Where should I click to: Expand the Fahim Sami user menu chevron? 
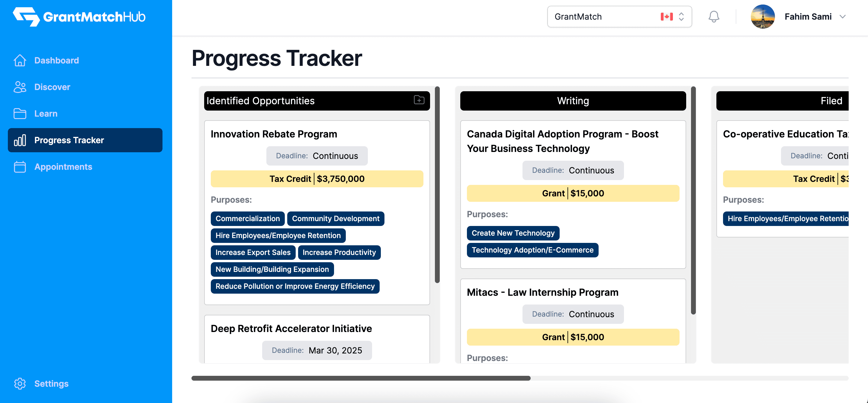click(x=842, y=17)
